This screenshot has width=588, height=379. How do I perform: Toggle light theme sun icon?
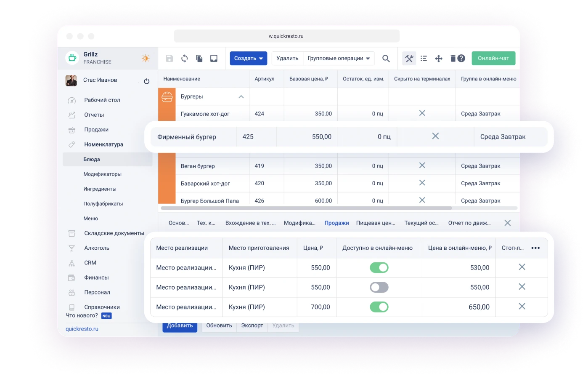point(146,58)
